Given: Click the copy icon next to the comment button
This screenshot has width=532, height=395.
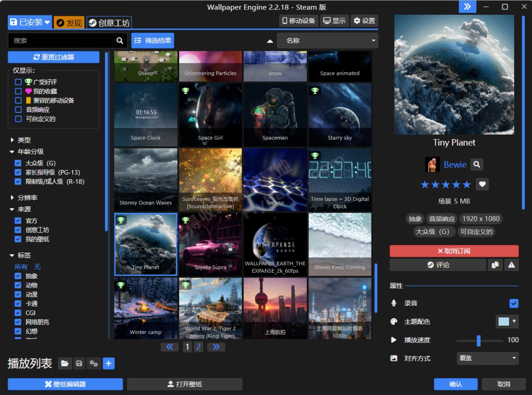Looking at the screenshot, I should click(x=494, y=265).
